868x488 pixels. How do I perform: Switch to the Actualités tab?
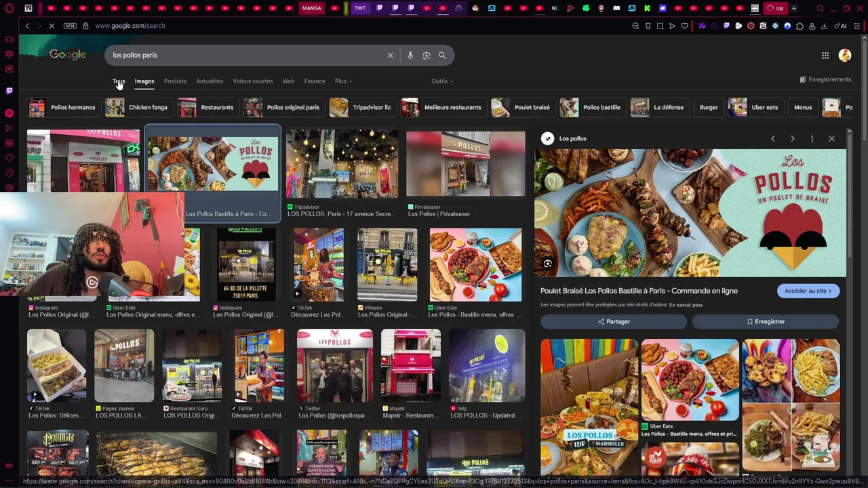210,81
